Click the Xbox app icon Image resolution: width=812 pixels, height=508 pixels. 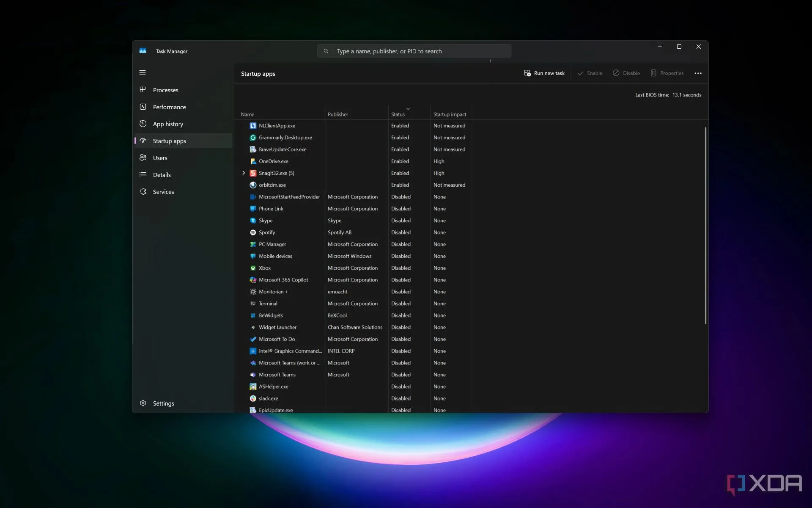(x=253, y=268)
